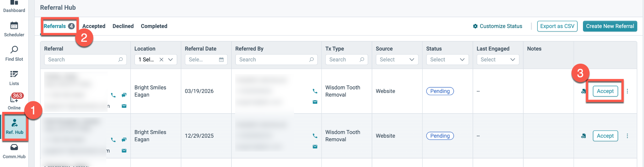Click chat message icon for second referral
This screenshot has height=167, width=644.
coord(124,140)
